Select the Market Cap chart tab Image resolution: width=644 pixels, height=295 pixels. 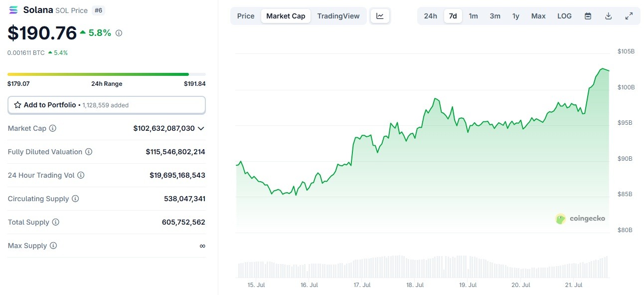[286, 16]
